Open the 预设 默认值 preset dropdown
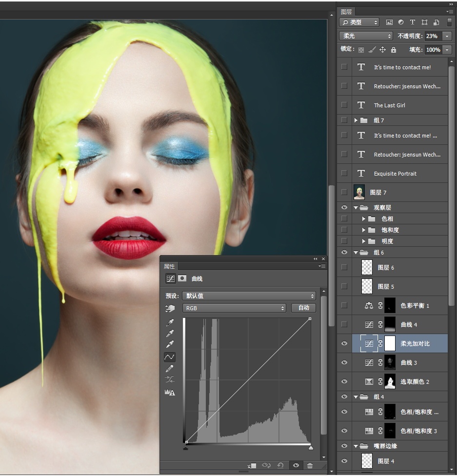The height and width of the screenshot is (476, 457). coord(249,296)
